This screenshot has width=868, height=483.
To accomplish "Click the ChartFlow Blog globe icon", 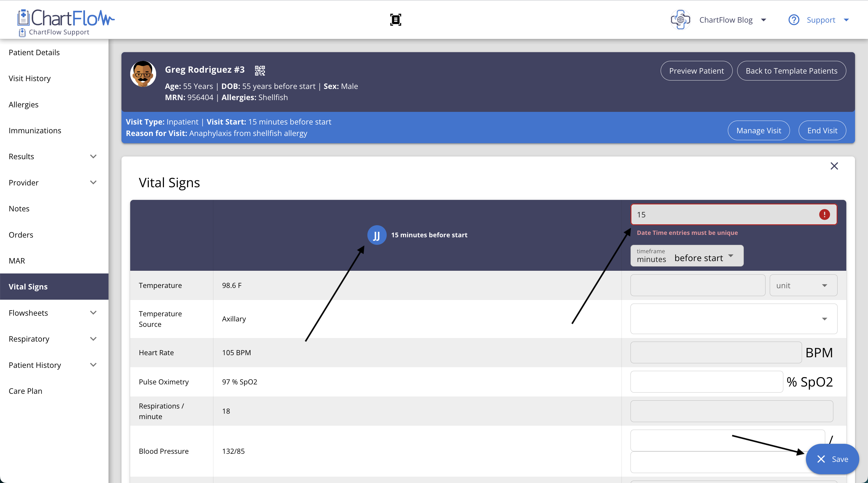I will tap(680, 20).
